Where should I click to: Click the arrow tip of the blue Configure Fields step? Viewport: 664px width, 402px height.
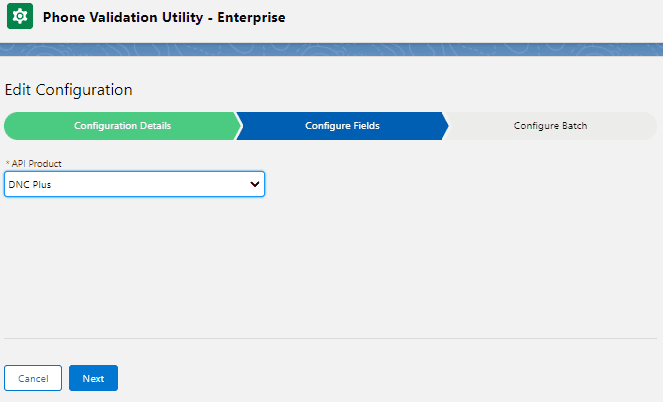click(x=446, y=126)
